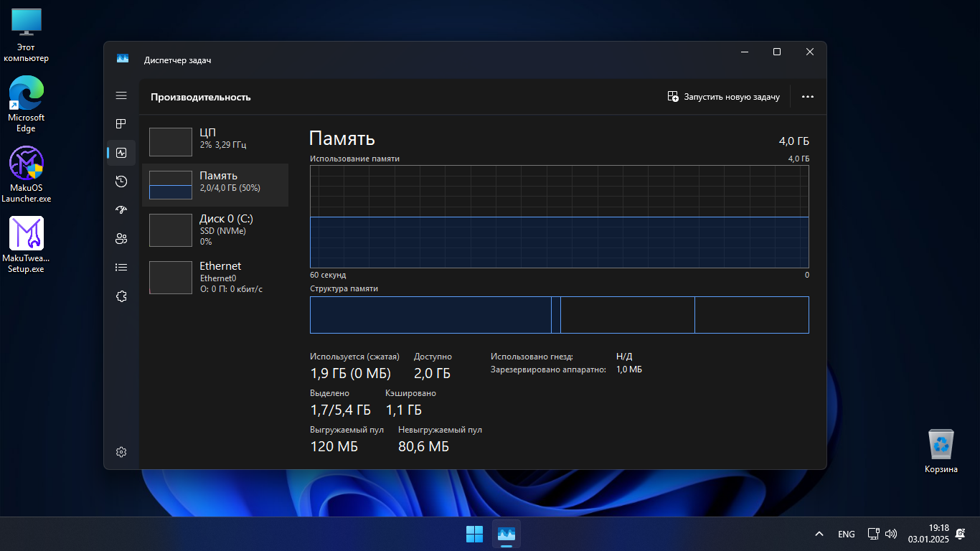Open the hamburger navigation menu in Task Manager
This screenshot has width=980, height=551.
121,95
